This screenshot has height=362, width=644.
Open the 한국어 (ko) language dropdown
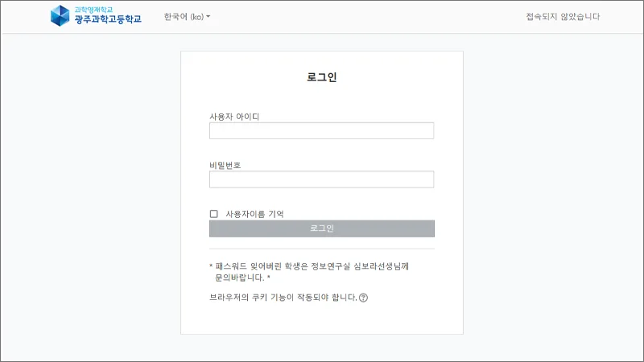point(187,17)
